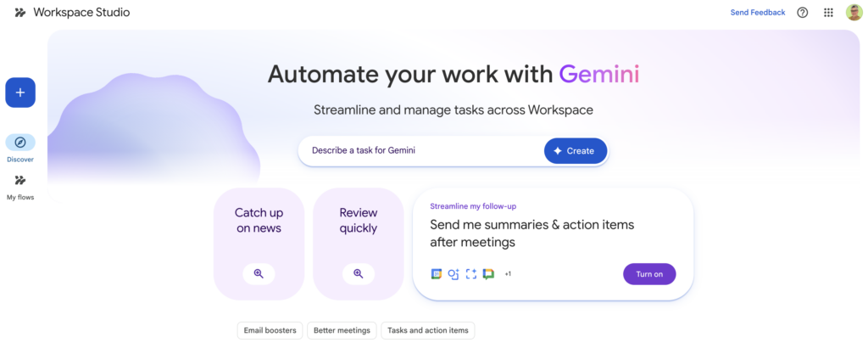Click the Google Calendar icon in the meeting card
Viewport: 868px width, 348px height.
click(x=437, y=274)
